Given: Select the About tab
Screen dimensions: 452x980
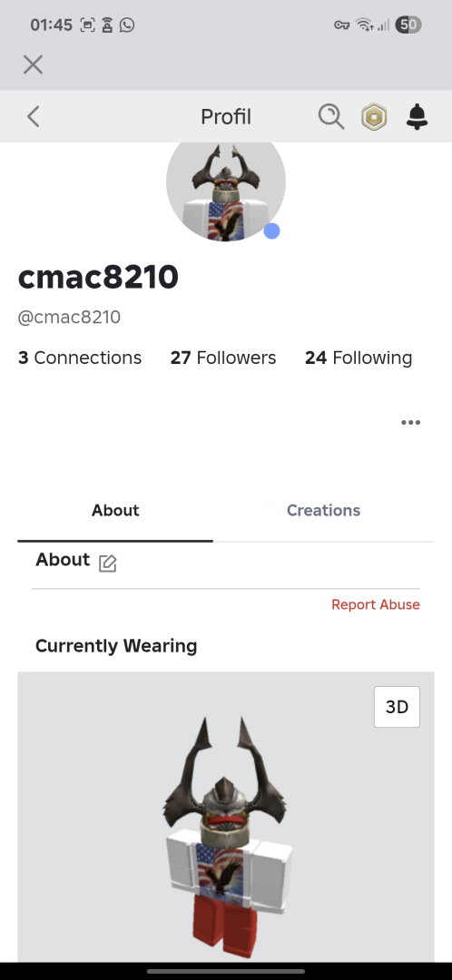Looking at the screenshot, I should pyautogui.click(x=115, y=510).
